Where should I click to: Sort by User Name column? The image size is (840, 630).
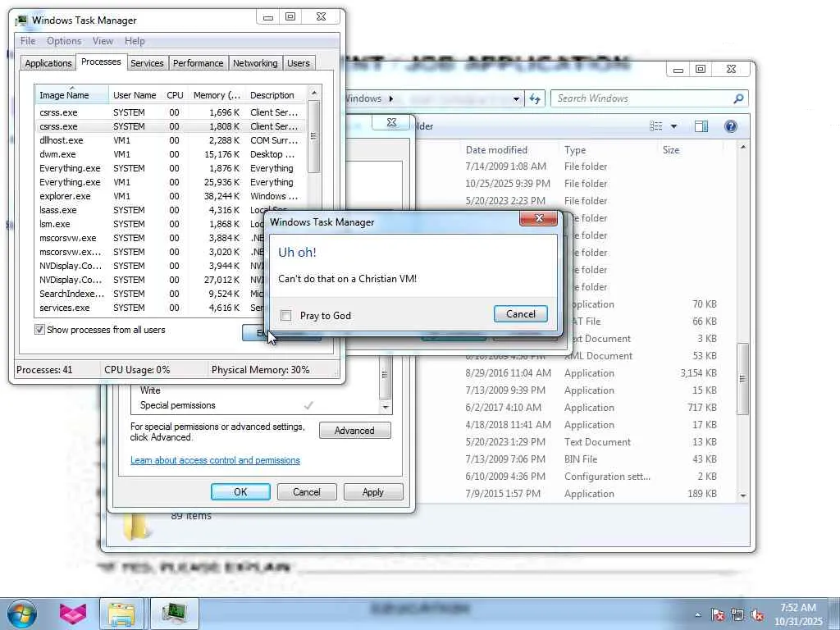[135, 95]
